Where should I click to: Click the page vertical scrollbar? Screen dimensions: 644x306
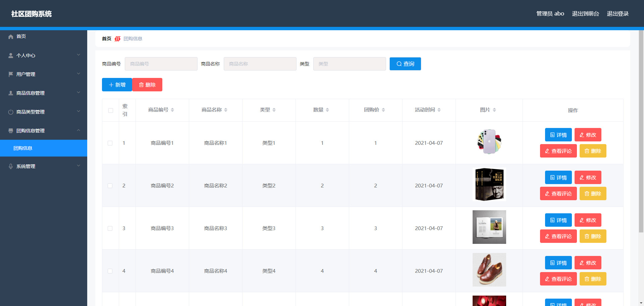(x=641, y=131)
